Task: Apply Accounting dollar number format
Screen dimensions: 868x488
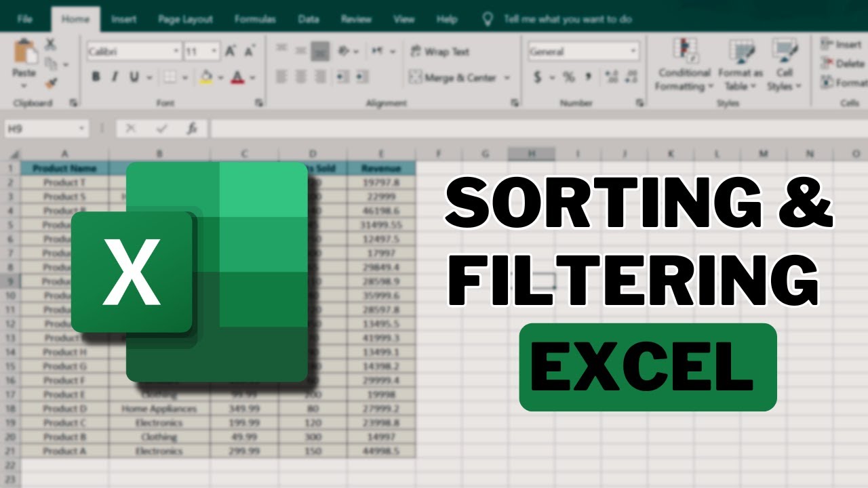Action: 538,77
